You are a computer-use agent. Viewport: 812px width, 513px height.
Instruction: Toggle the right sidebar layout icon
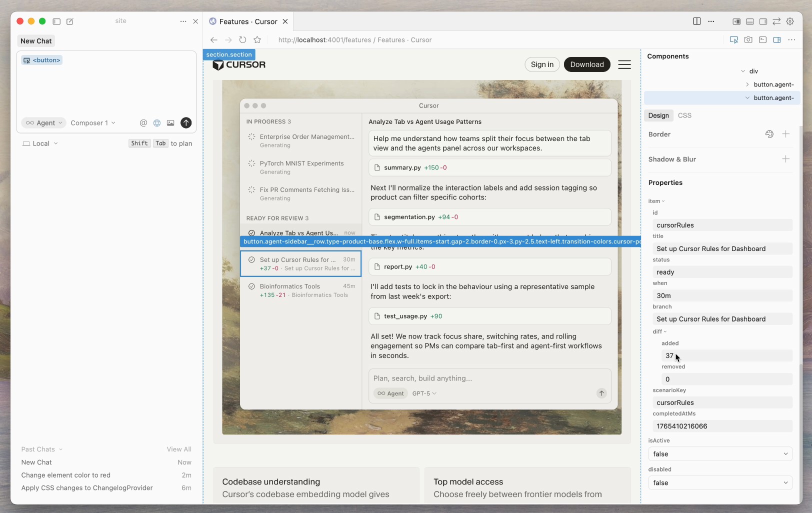point(763,21)
